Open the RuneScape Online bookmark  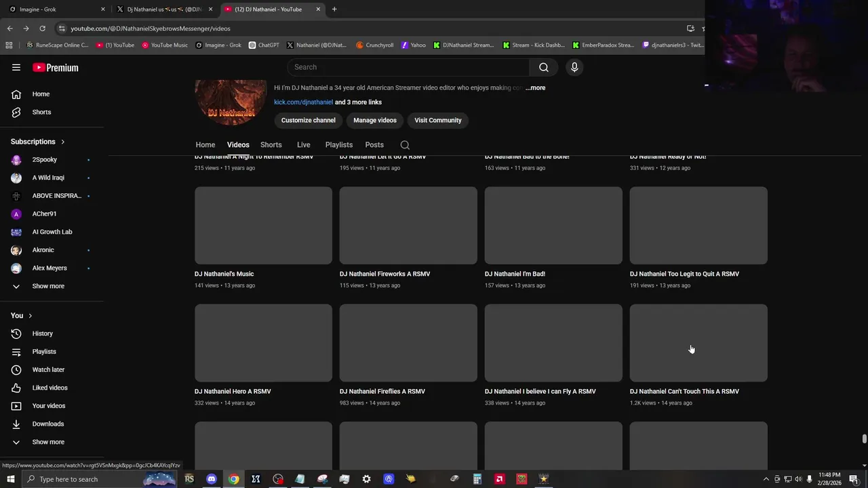coord(57,45)
